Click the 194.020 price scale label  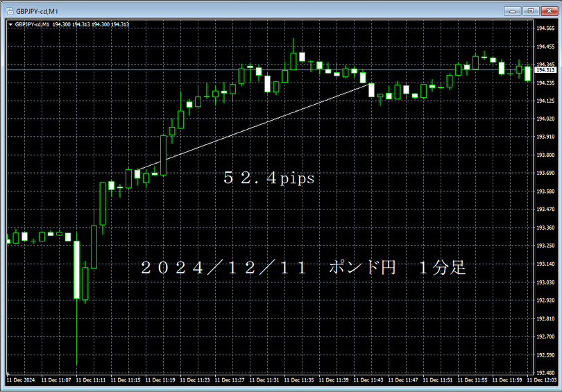[x=545, y=119]
